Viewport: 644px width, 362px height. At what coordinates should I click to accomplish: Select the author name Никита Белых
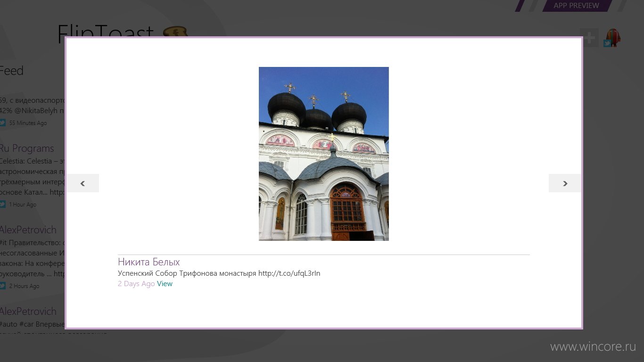pos(149,262)
